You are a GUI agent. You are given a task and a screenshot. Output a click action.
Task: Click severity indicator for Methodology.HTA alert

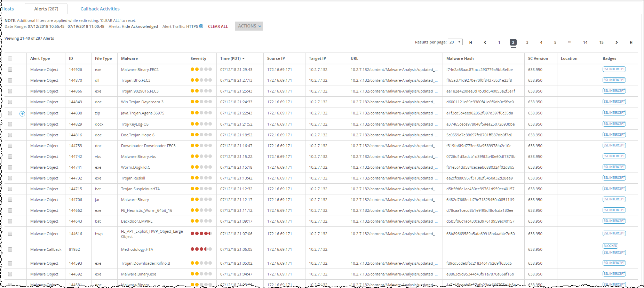[x=201, y=249]
